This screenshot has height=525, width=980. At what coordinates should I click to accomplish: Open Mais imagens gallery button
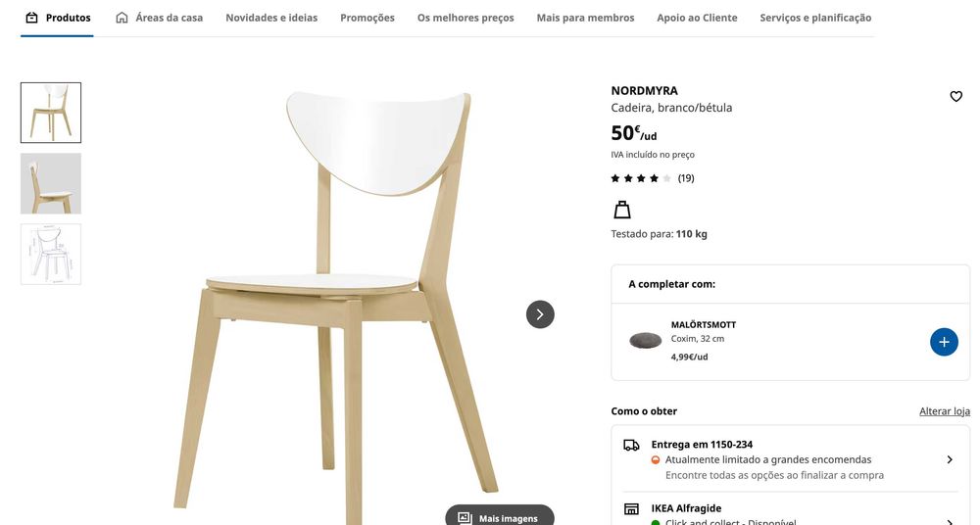500,516
